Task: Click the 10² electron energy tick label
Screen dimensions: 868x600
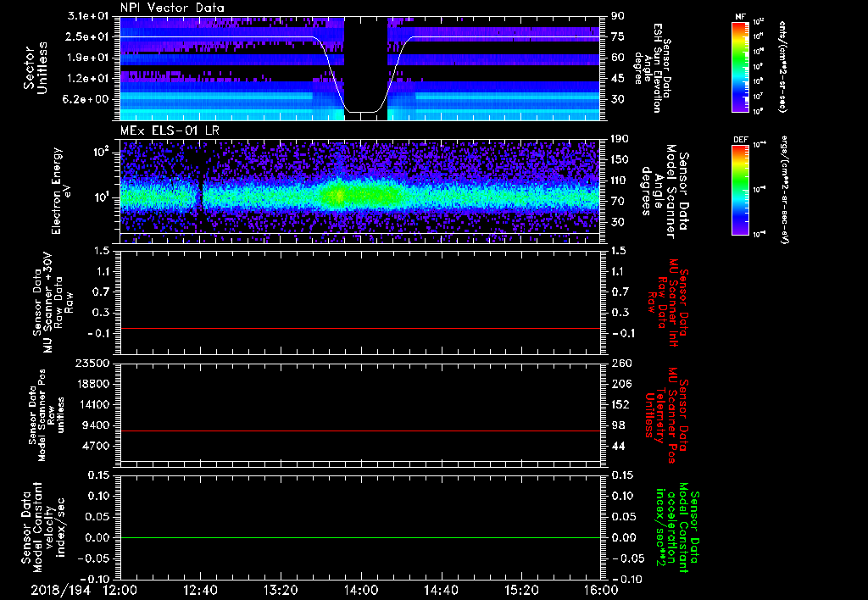Action: [x=102, y=152]
